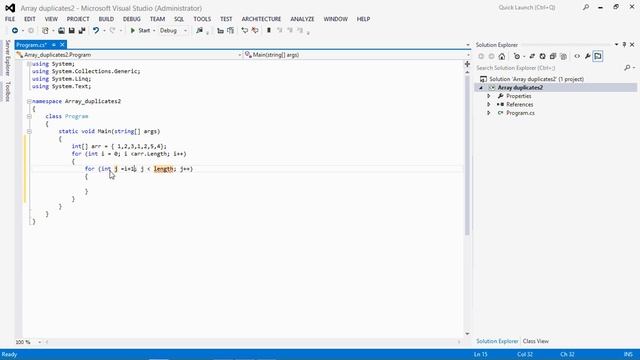This screenshot has width=640, height=360.
Task: Click the decrease line indent toolbar icon
Action: coord(220,31)
